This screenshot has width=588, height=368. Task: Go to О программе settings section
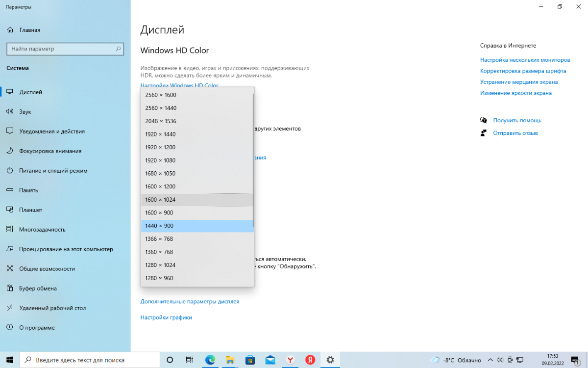65,328
